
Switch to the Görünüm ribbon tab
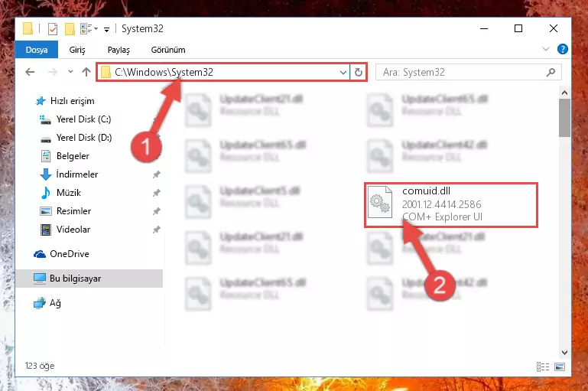[168, 50]
